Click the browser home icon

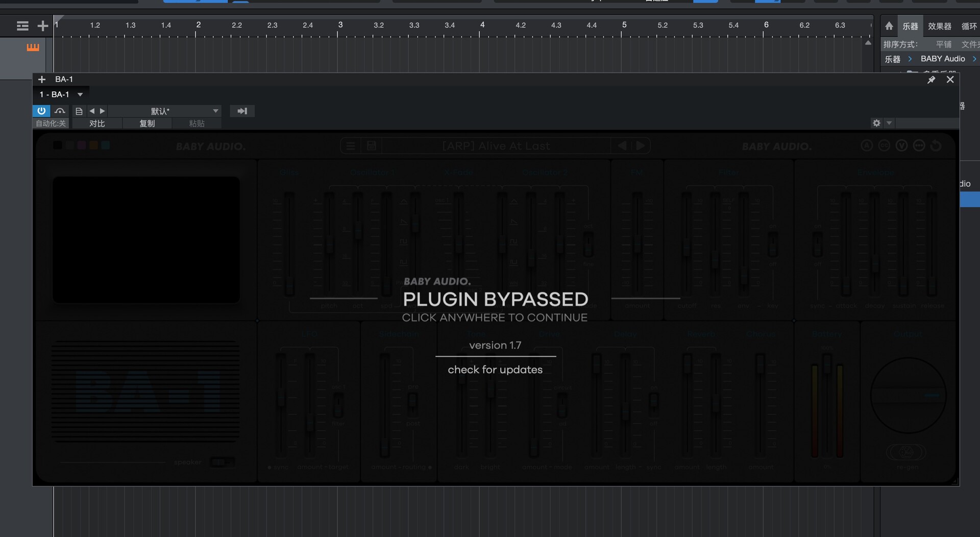click(x=889, y=26)
